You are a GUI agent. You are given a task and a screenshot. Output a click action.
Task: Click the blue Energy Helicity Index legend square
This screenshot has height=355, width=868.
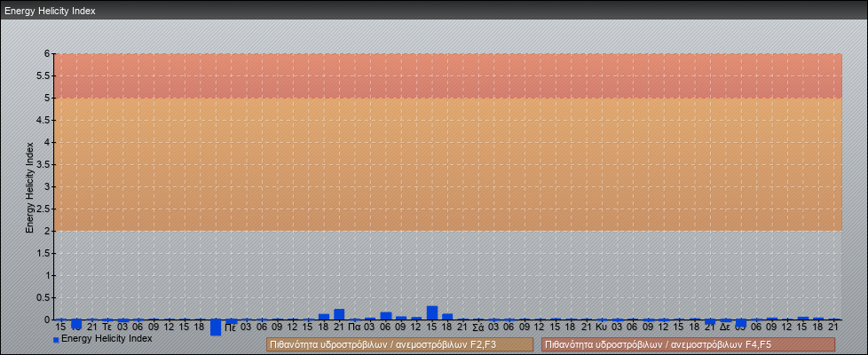pyautogui.click(x=56, y=340)
